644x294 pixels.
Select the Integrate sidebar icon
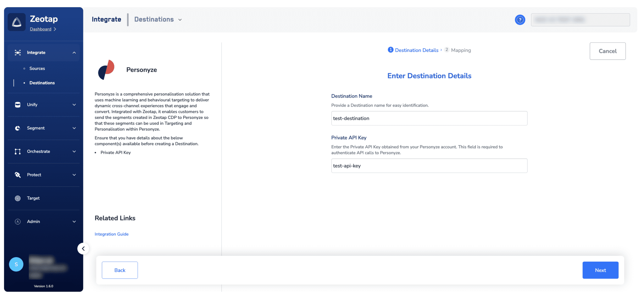click(x=18, y=53)
